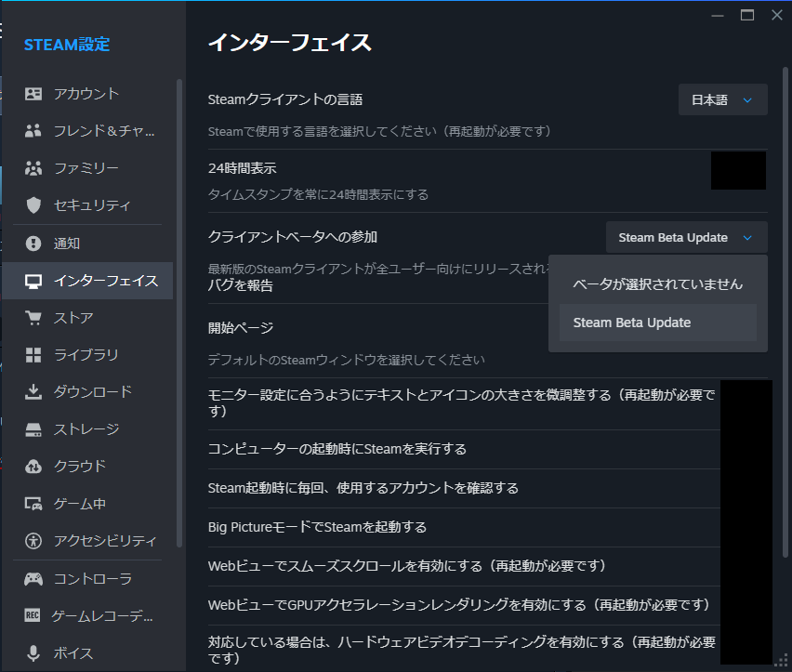Click the フレンド&チャット people icon

pos(33,131)
